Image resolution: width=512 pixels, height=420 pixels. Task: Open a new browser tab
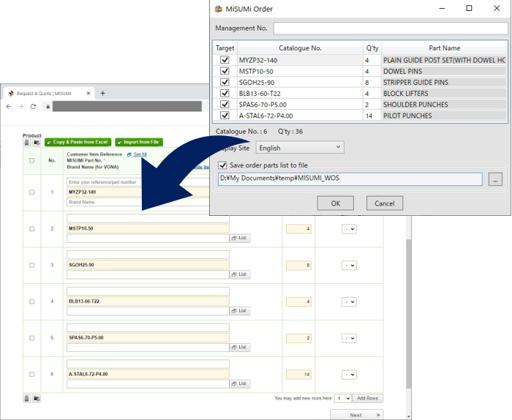tap(102, 94)
